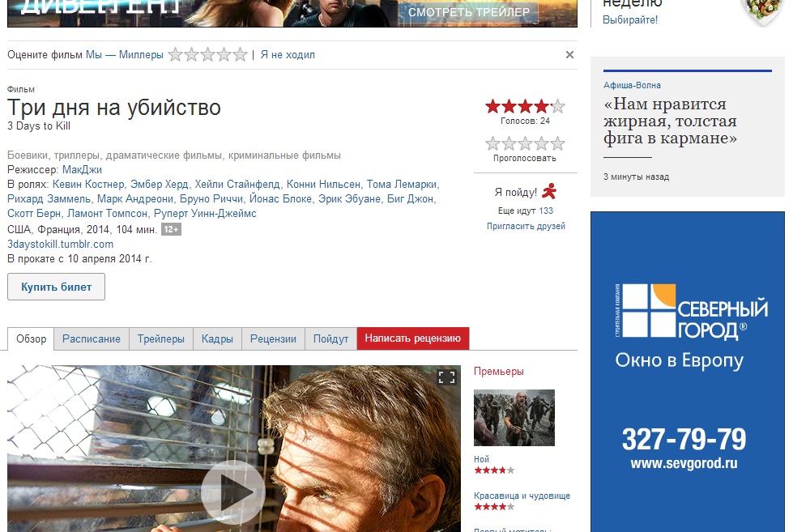
Task: Rate Мы — Миллеры three stars
Action: pos(207,54)
